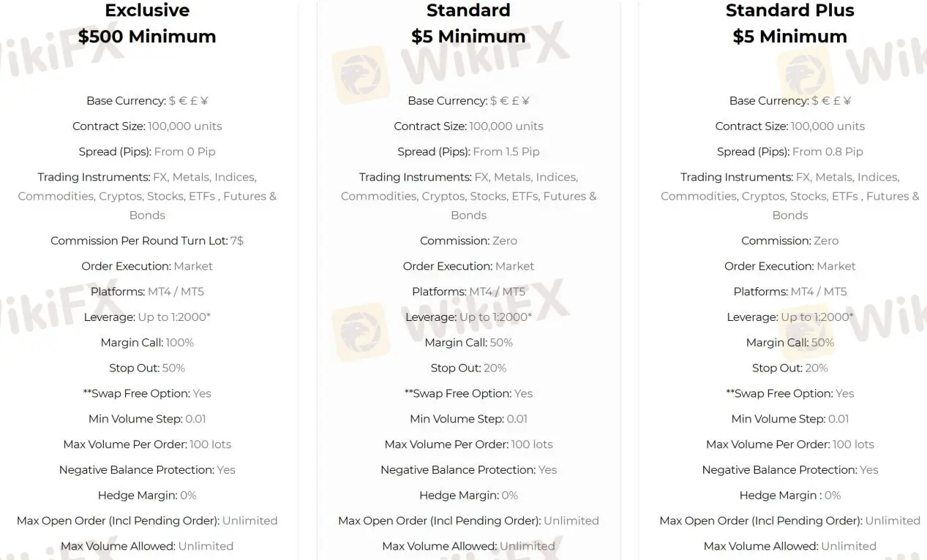Click Standard Negative Balance Protection Yes
The image size is (927, 560).
pos(468,470)
